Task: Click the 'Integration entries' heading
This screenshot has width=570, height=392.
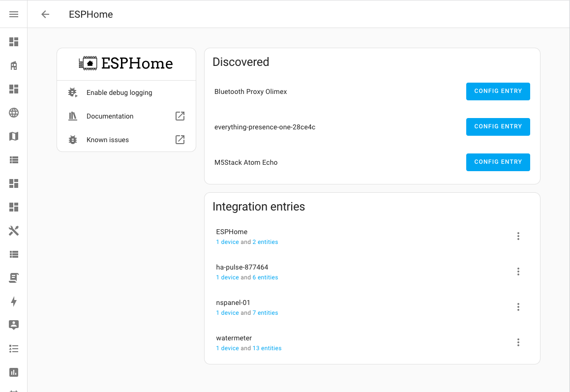Action: pyautogui.click(x=259, y=207)
